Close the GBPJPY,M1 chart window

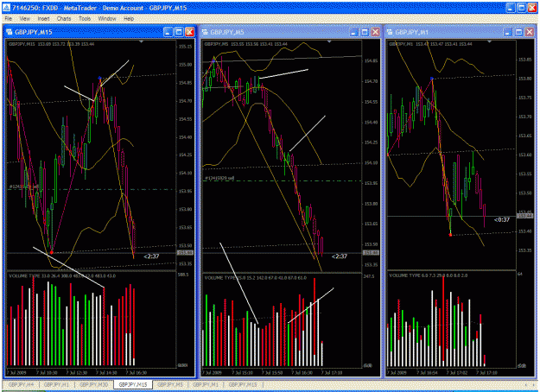pos(530,32)
